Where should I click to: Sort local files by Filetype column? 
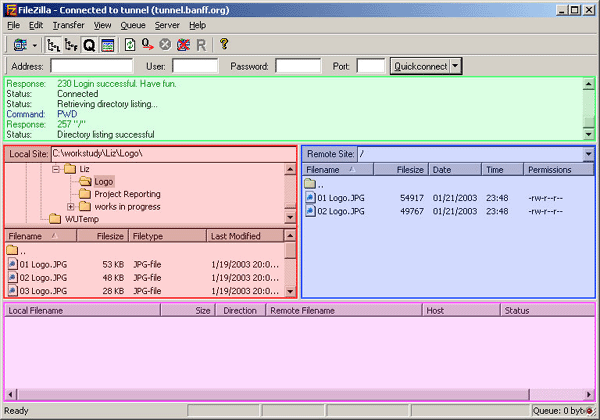tap(168, 236)
